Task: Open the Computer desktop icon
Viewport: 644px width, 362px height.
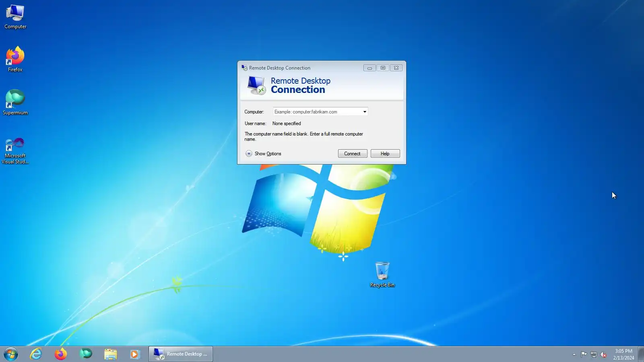Action: click(15, 17)
